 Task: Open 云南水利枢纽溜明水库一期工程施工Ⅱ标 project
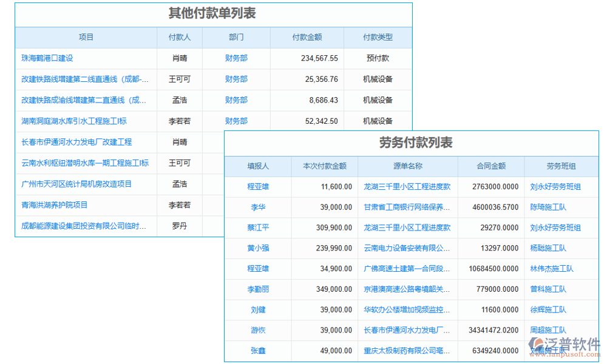point(85,163)
